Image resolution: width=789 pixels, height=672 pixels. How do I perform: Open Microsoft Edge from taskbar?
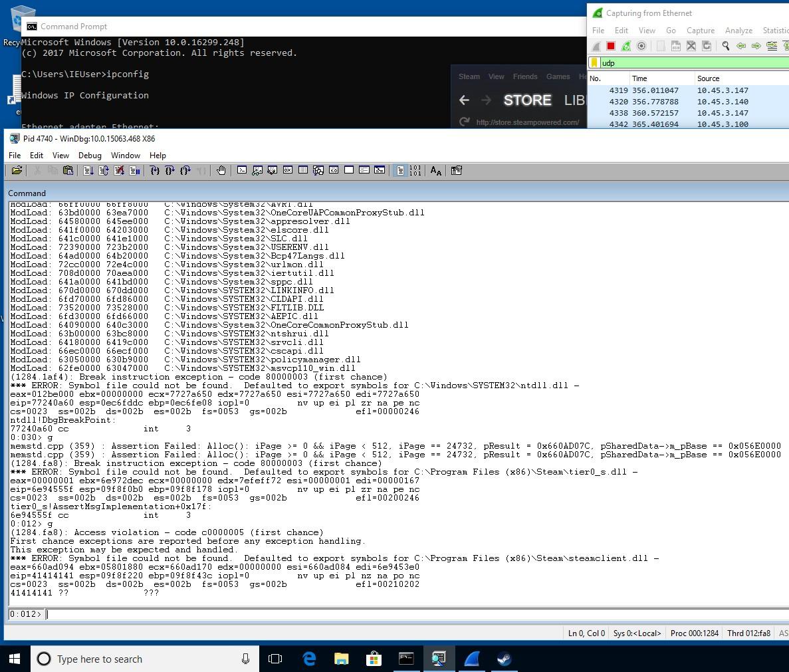click(x=309, y=659)
